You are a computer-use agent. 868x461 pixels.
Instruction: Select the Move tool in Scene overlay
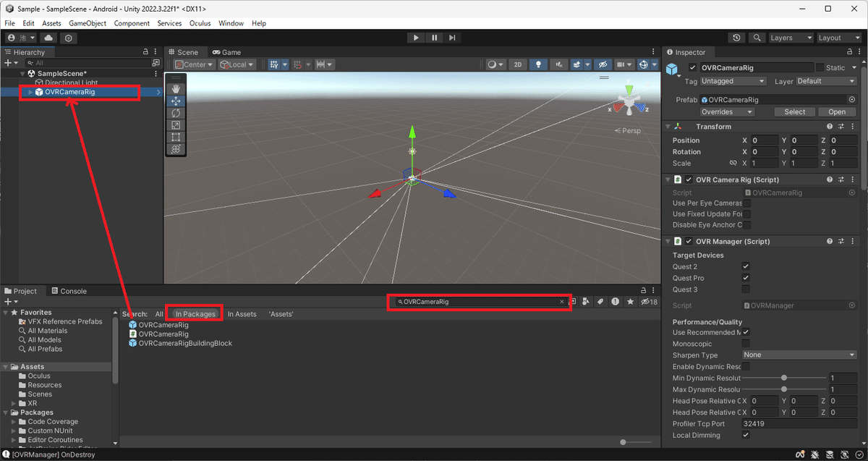(x=176, y=101)
